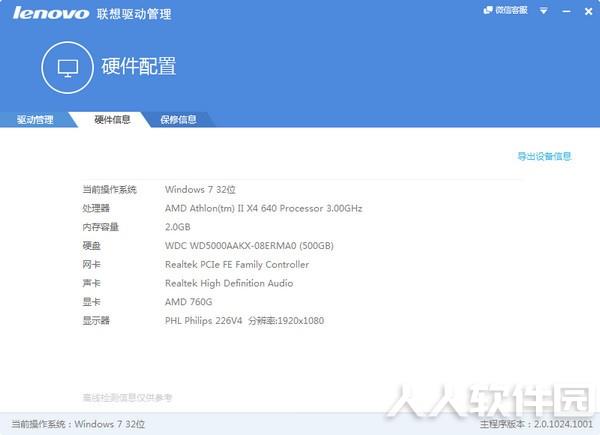Select the AMD 760G graphics value
This screenshot has width=600, height=435.
[189, 302]
